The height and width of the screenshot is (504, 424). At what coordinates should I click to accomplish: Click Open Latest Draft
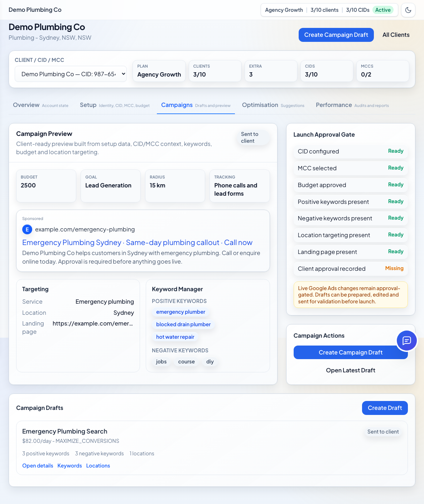[351, 370]
